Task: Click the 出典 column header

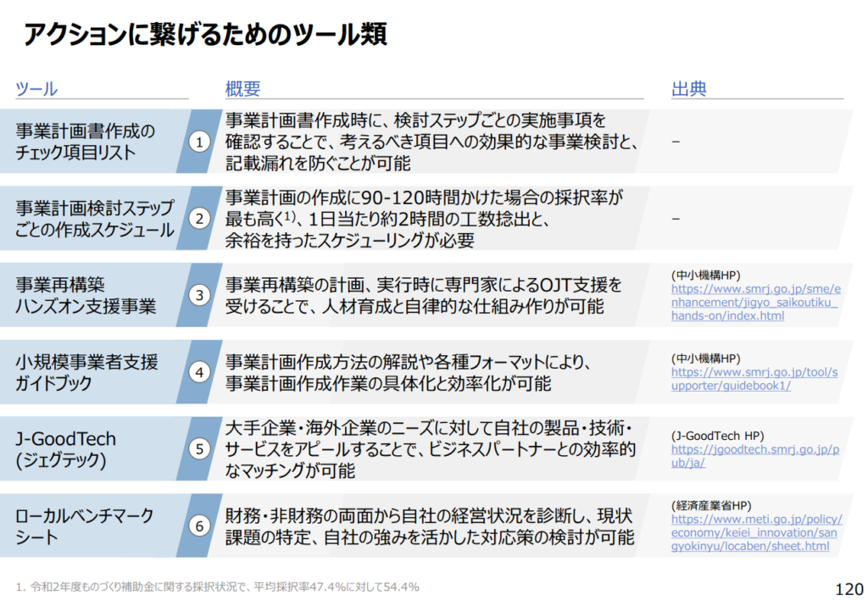Action: [689, 89]
